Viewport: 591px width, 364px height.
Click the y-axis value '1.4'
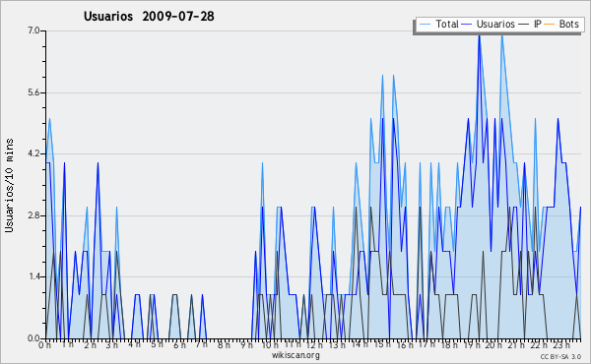click(33, 276)
